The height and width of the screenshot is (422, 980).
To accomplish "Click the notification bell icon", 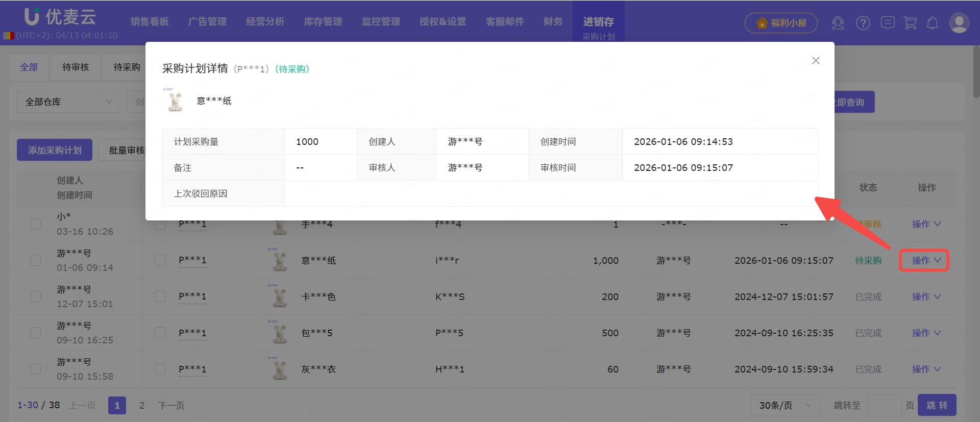I will coord(933,23).
